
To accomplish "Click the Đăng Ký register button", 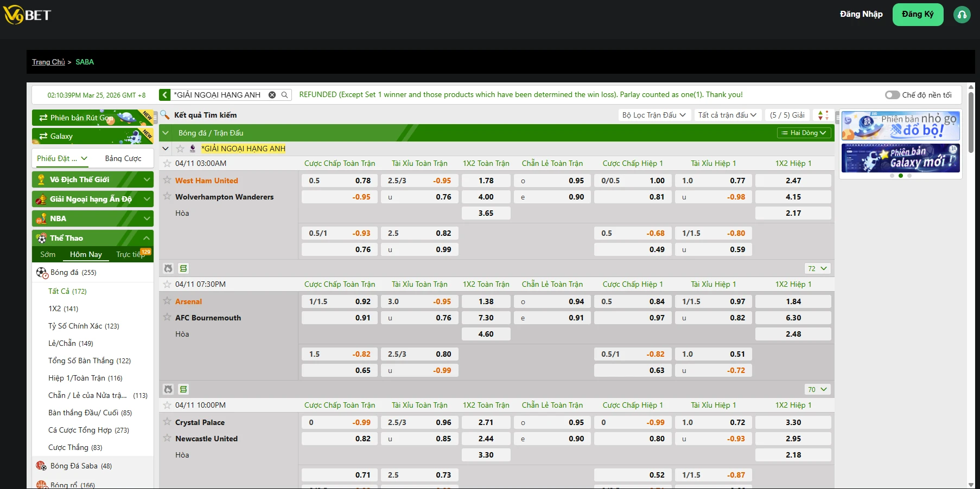I will (918, 15).
